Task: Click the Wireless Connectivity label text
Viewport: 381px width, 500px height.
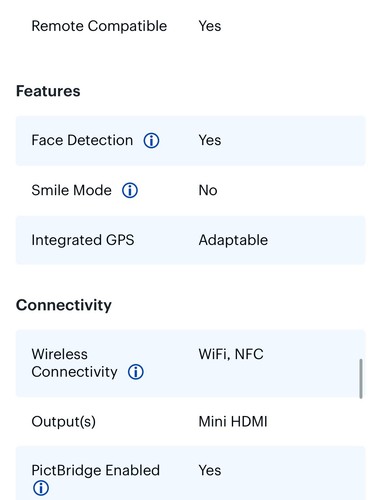Action: tap(74, 363)
